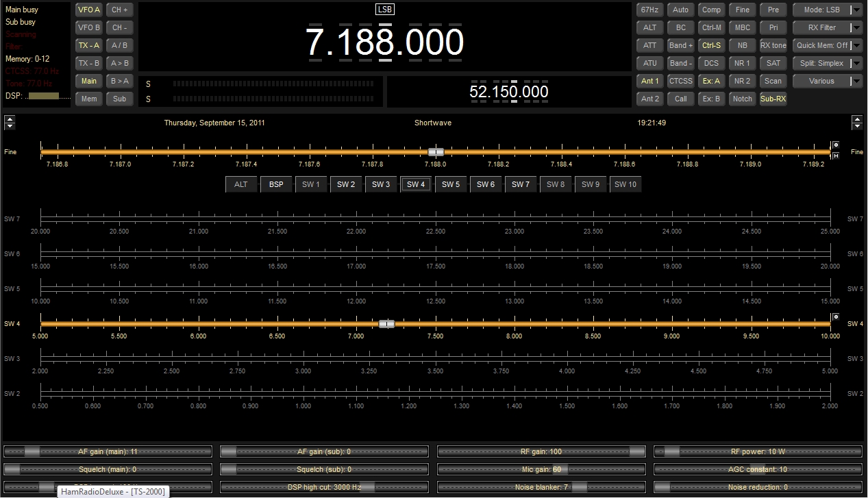Viewport: 868px width, 498px height.
Task: Open the Split: Simplex dropdown menu
Action: tap(827, 63)
